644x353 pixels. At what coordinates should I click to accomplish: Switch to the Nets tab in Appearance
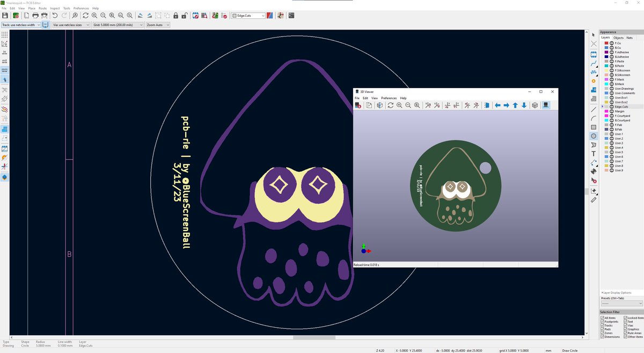629,38
